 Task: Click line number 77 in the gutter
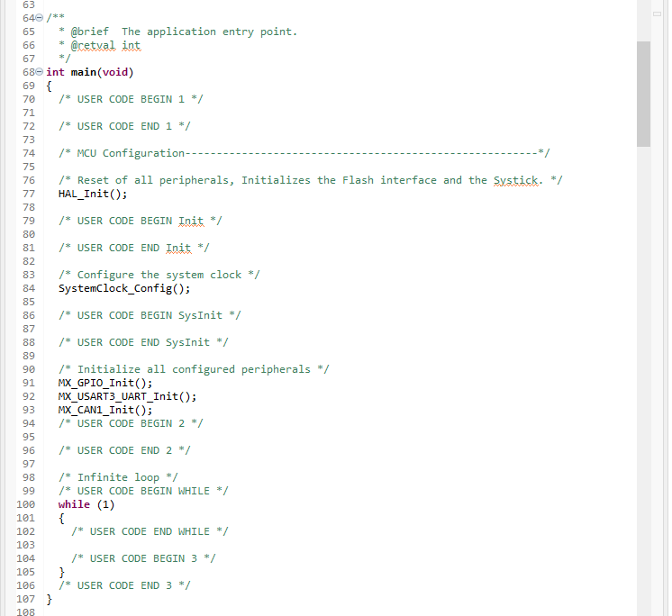(29, 194)
